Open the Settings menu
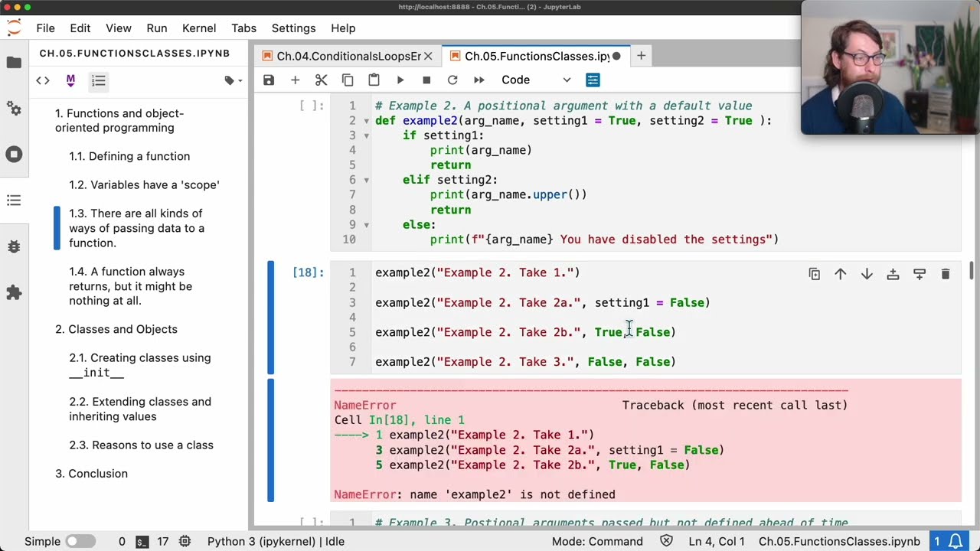The width and height of the screenshot is (980, 551). 293,28
